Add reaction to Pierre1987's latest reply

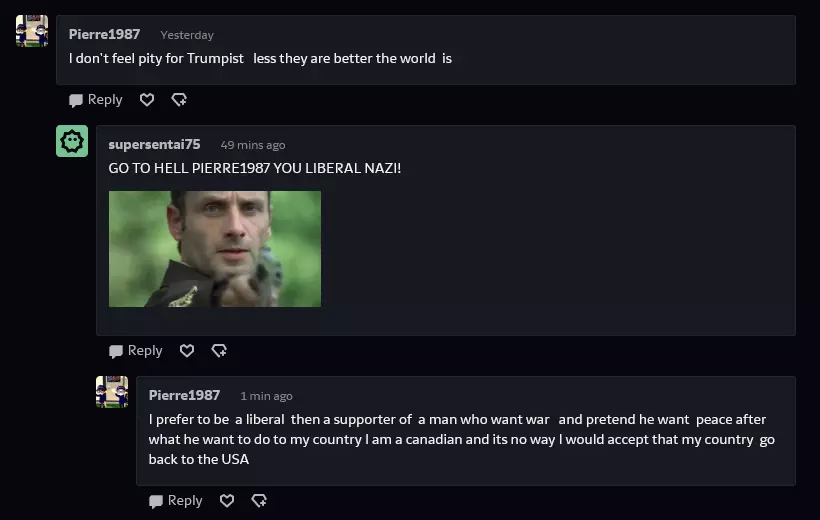click(259, 501)
